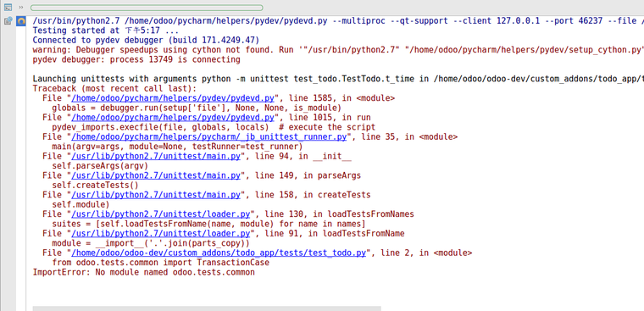Image resolution: width=644 pixels, height=311 pixels.
Task: Follow main.py link in parseArgs frame
Action: 156,175
